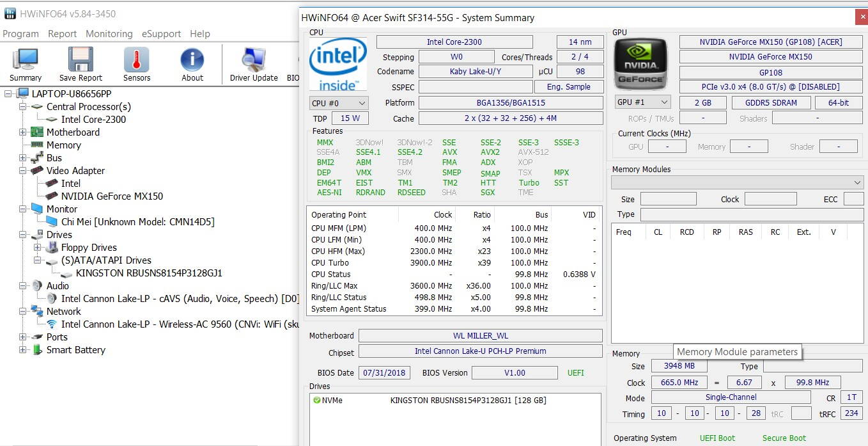Expand the Motherboard tree node
The image size is (868, 446).
pos(23,132)
